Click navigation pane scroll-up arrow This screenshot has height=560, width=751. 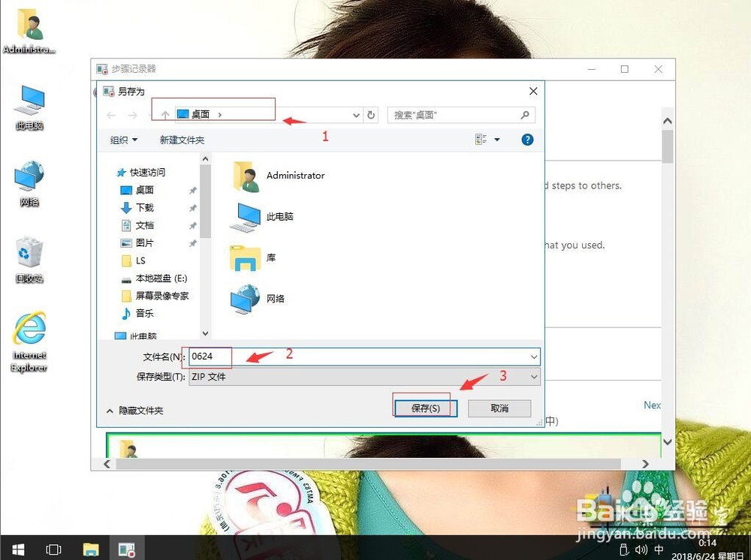(x=206, y=159)
